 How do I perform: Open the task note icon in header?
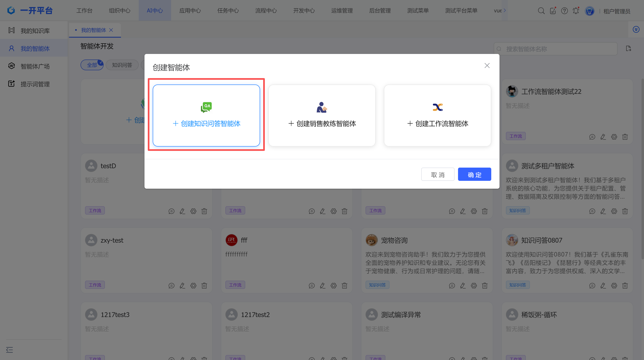553,11
